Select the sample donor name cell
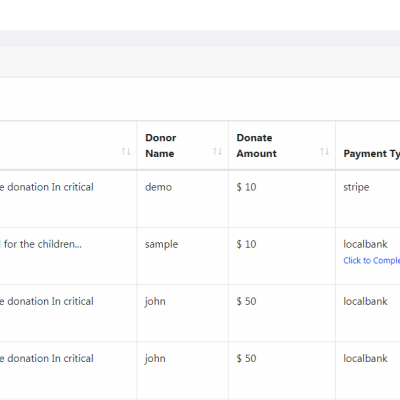 pyautogui.click(x=162, y=244)
